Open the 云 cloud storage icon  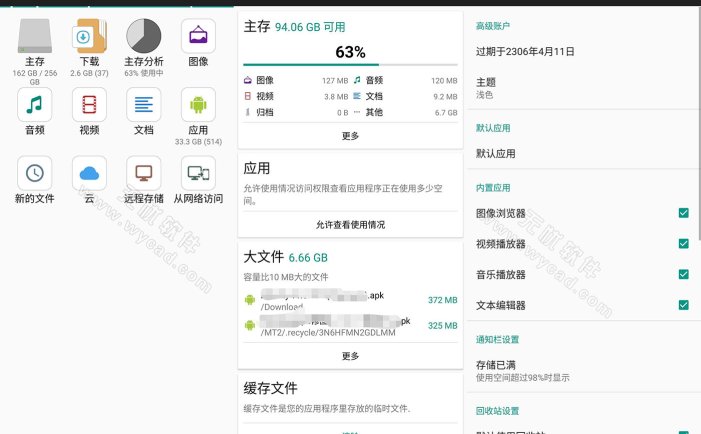pyautogui.click(x=89, y=173)
